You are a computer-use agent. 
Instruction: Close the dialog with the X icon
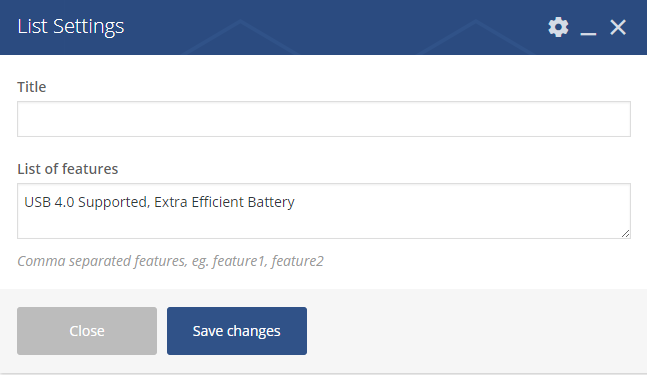pyautogui.click(x=618, y=28)
